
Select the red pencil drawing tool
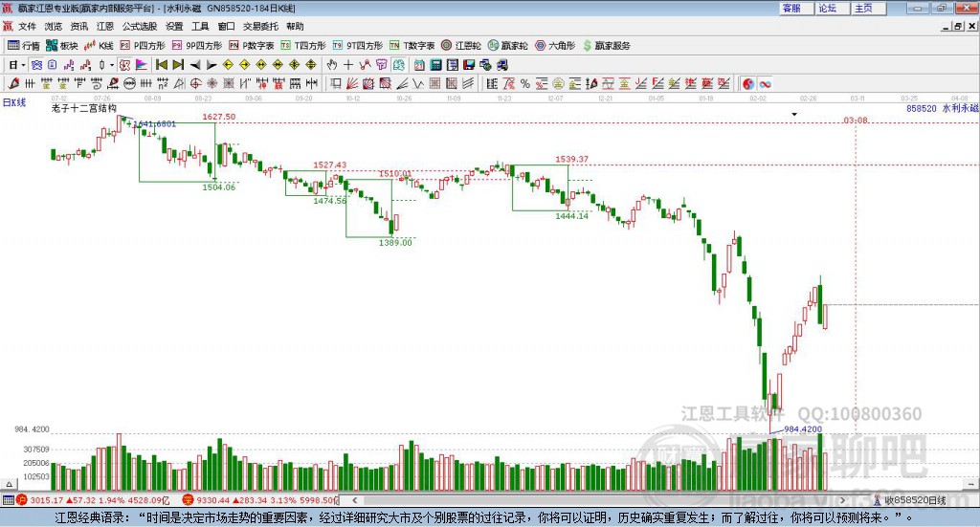[x=13, y=83]
